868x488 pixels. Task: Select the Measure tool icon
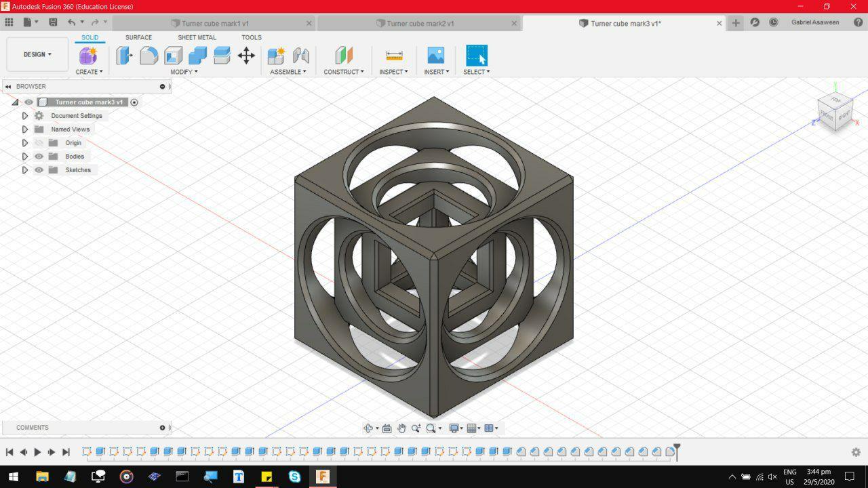(x=394, y=56)
